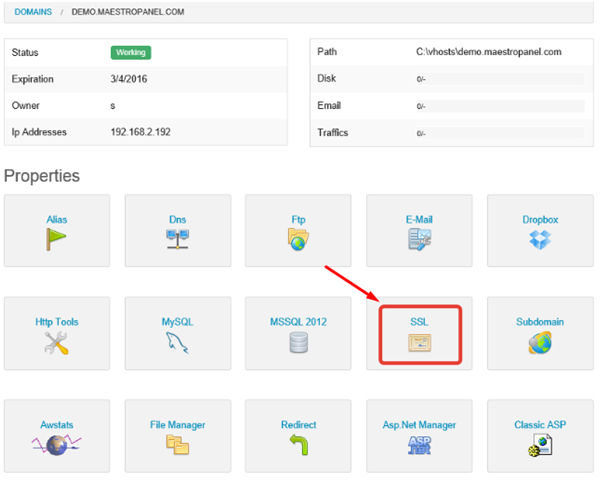This screenshot has width=609, height=484.
Task: Click the Email row label
Action: pyautogui.click(x=329, y=106)
